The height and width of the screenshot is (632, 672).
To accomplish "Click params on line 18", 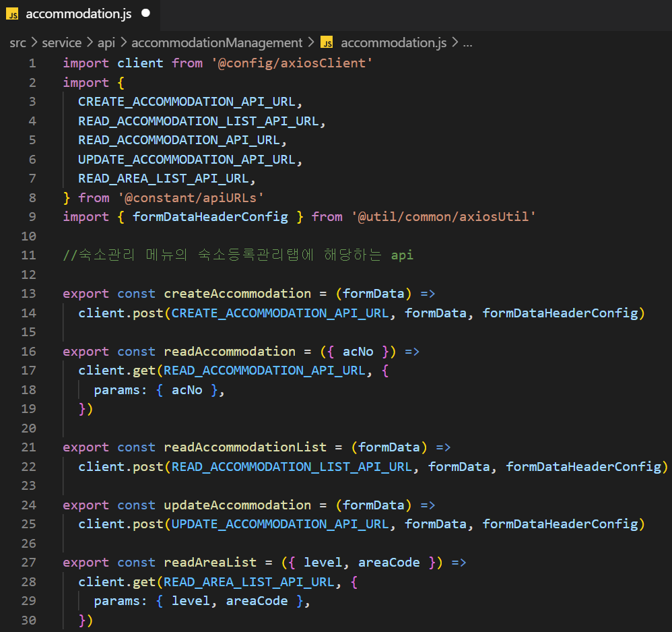I will (117, 391).
